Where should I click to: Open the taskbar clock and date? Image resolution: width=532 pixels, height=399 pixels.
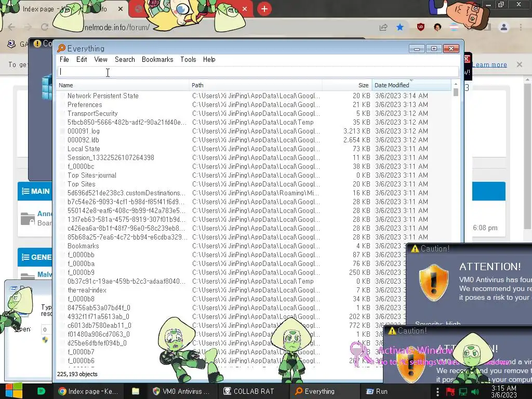click(503, 392)
